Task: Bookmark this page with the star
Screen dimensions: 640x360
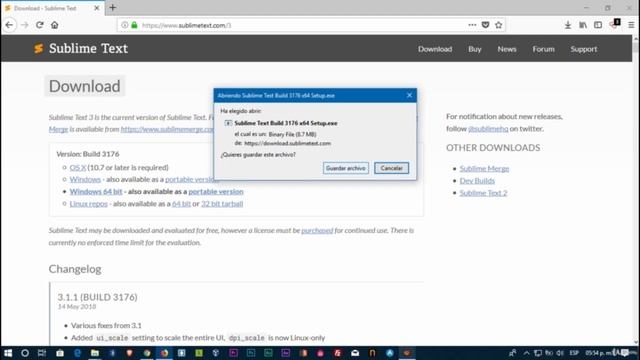Action: [x=498, y=25]
